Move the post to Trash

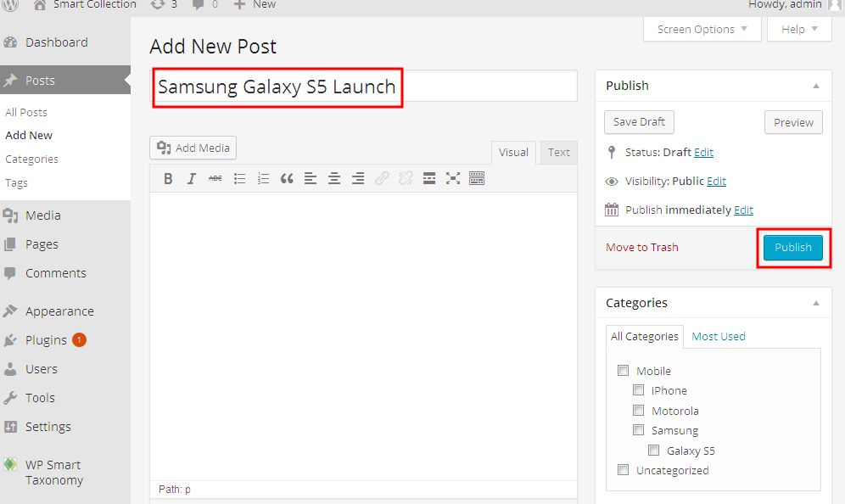pyautogui.click(x=642, y=248)
